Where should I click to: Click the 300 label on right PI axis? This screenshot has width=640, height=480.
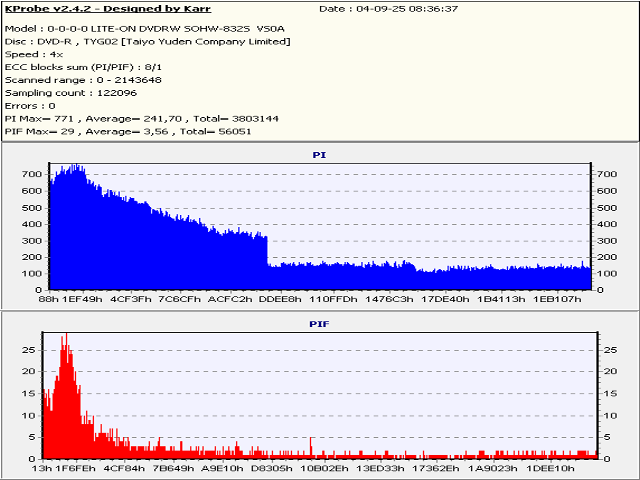coord(607,241)
